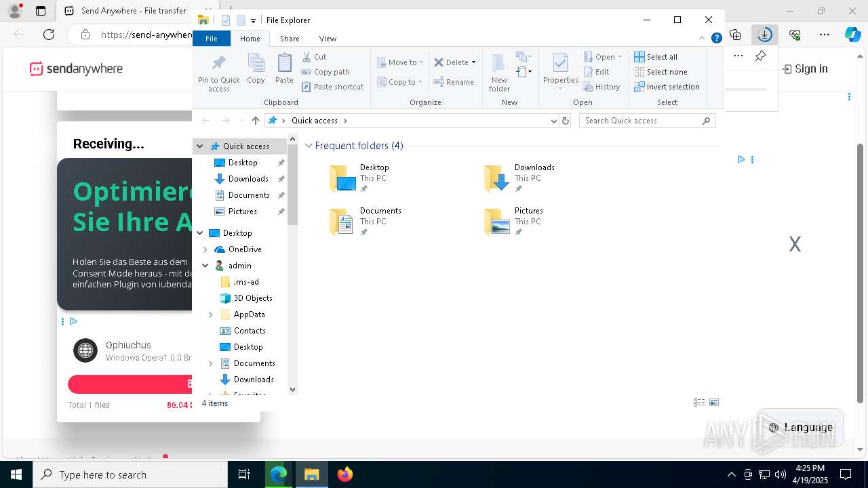Open Firefox from taskbar
Screen dimensions: 868x488
345,474
